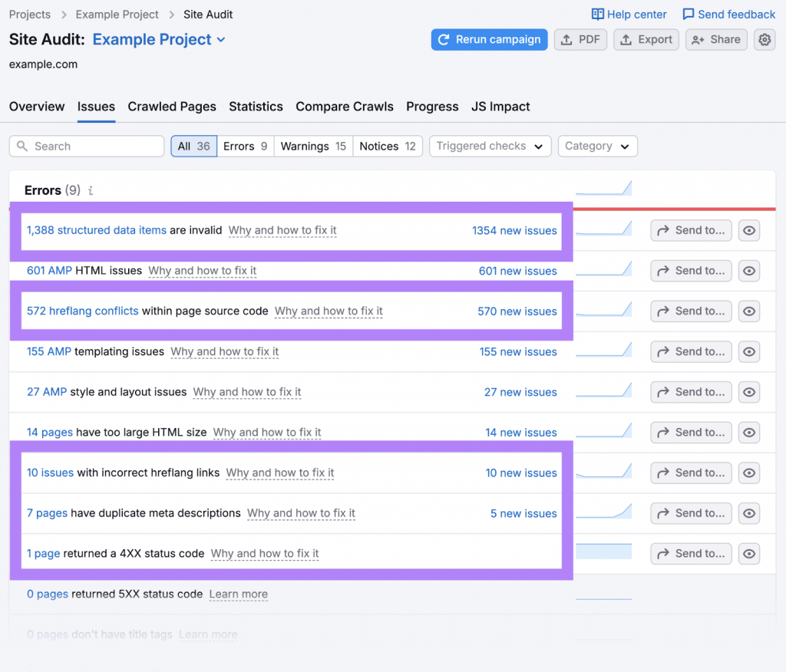Click the magnifier icon in the Search box
The image size is (786, 672).
pyautogui.click(x=22, y=147)
